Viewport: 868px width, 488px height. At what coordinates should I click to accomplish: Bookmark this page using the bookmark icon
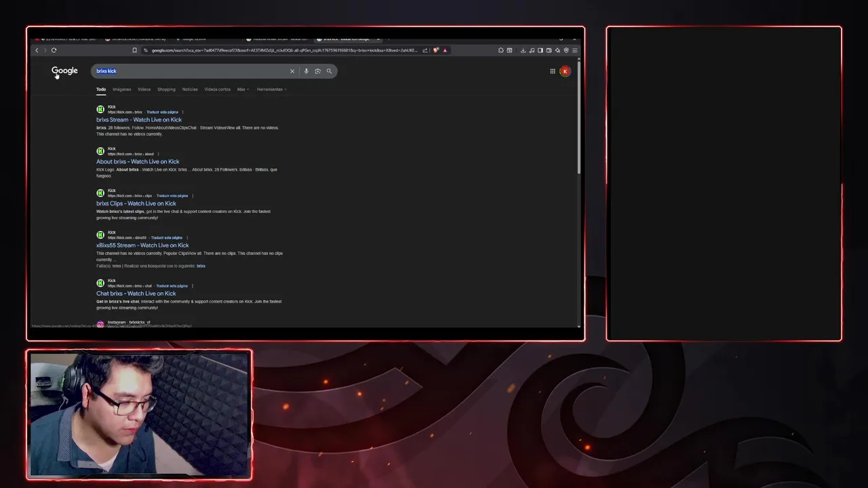click(134, 50)
